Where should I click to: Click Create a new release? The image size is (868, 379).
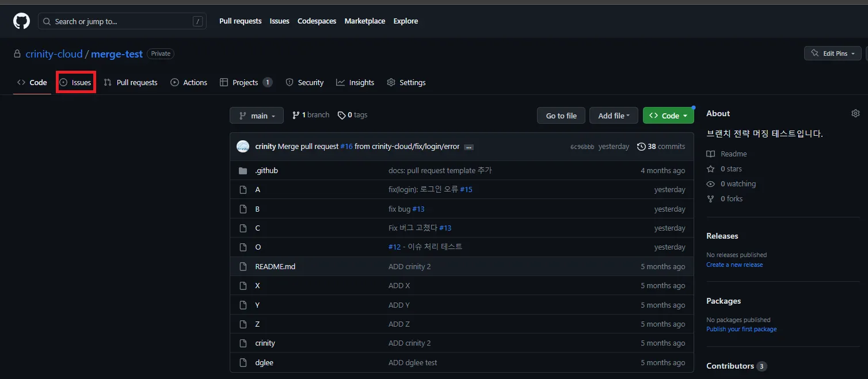pos(734,265)
